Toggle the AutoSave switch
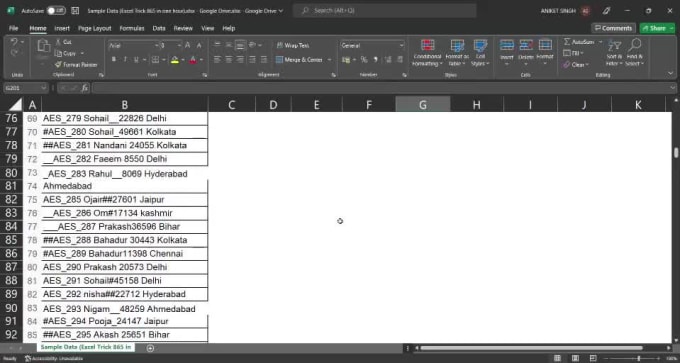 coord(56,10)
